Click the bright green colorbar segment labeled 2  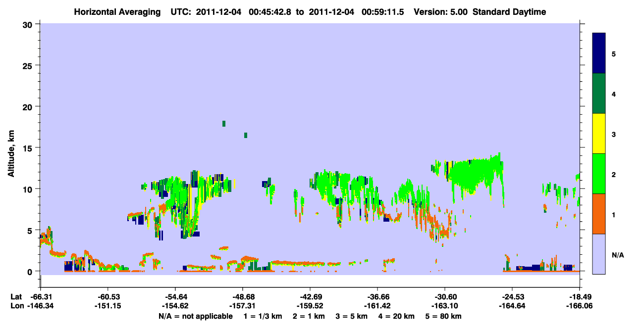(599, 173)
